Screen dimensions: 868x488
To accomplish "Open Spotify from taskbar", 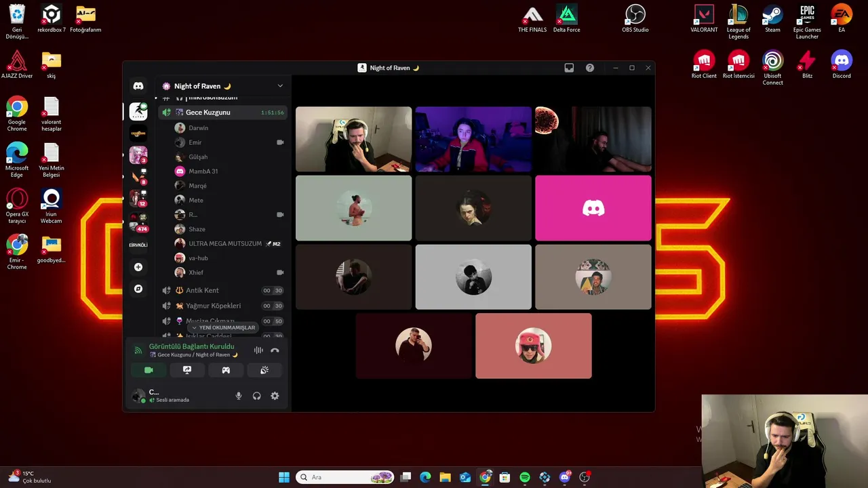I will tap(525, 477).
